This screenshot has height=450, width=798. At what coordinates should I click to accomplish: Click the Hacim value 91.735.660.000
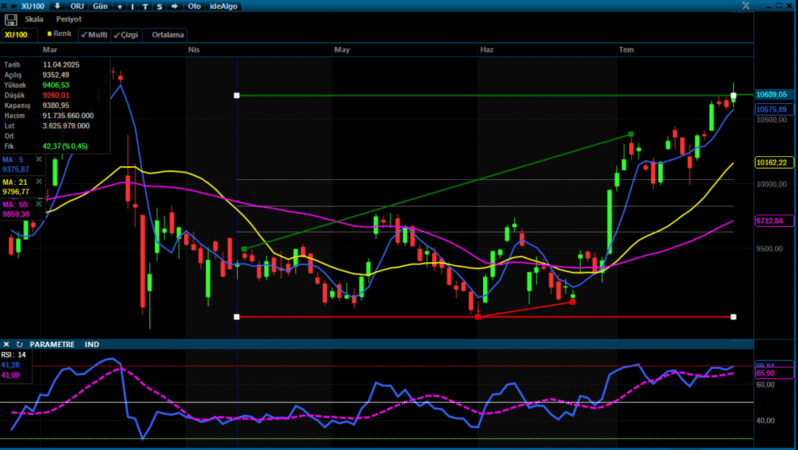(x=68, y=116)
